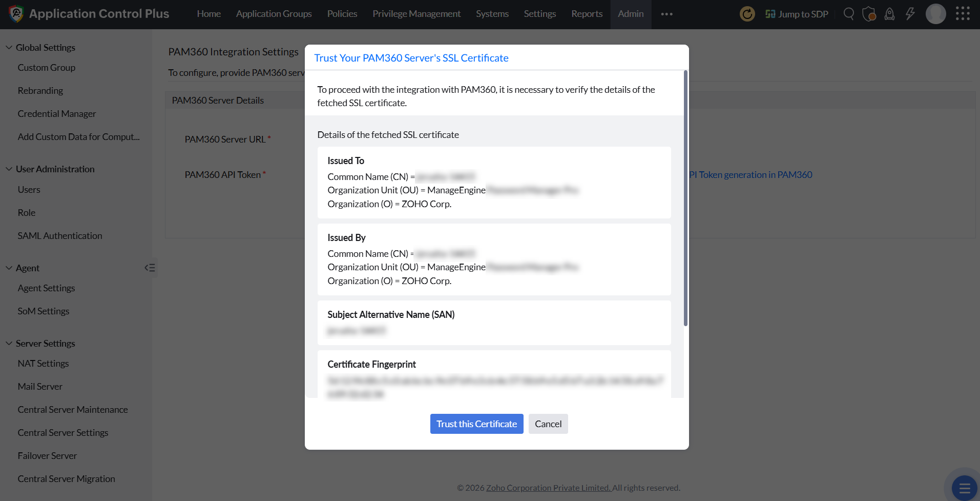The image size is (980, 501).
Task: Collapse the Server Settings section
Action: coord(9,343)
